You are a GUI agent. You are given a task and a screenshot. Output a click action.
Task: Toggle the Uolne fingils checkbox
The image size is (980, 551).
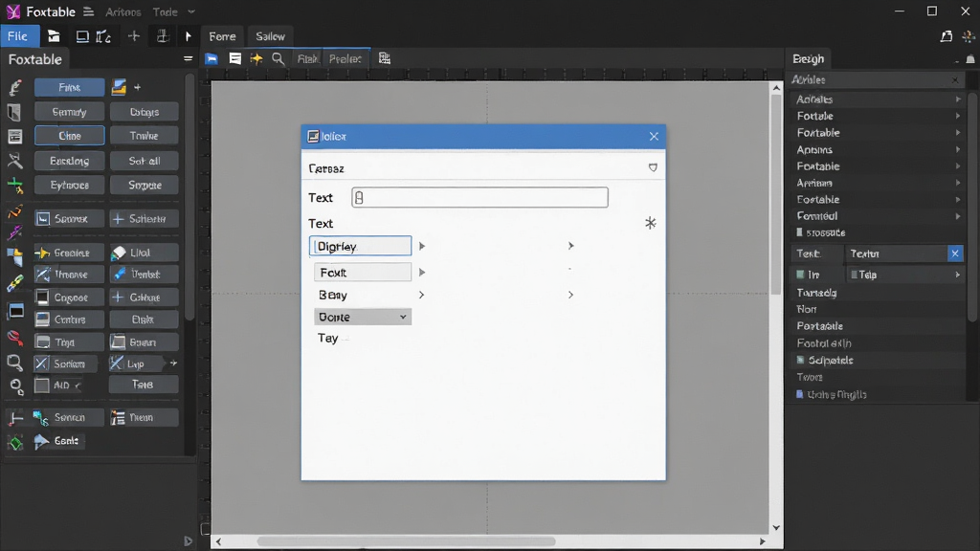coord(799,394)
